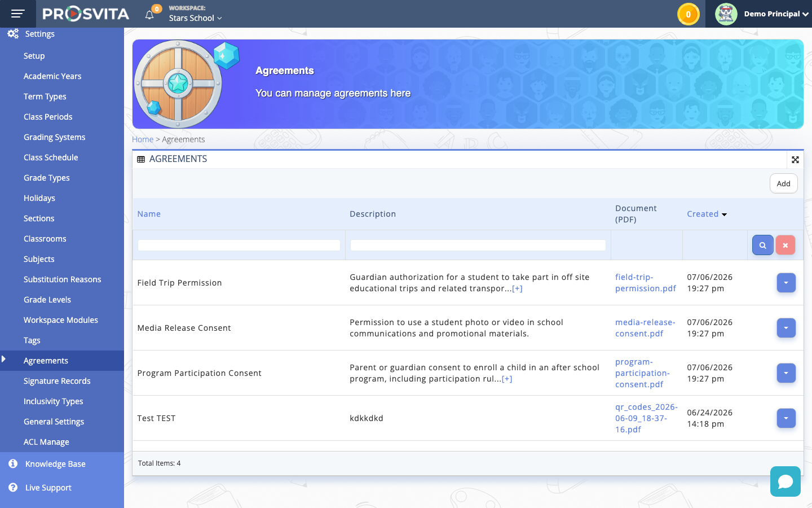Image resolution: width=812 pixels, height=508 pixels.
Task: Click the gold coin balance icon
Action: [688, 14]
